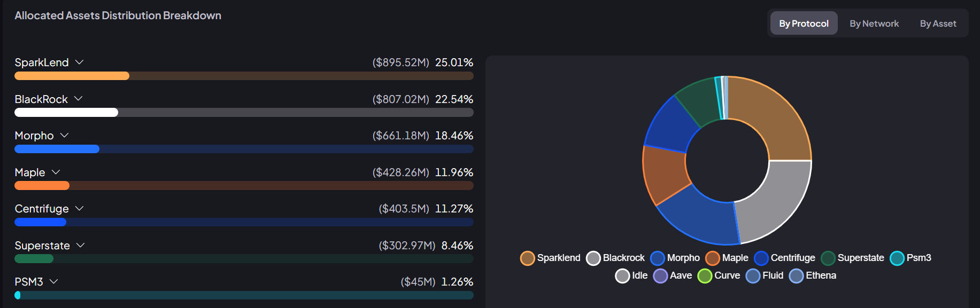
Task: Switch to the By Asset tab
Action: (x=938, y=23)
